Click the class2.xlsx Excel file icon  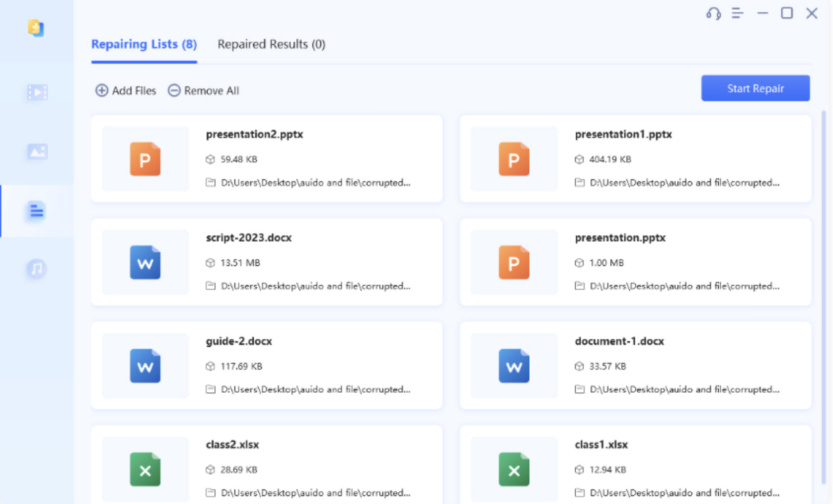(x=145, y=470)
